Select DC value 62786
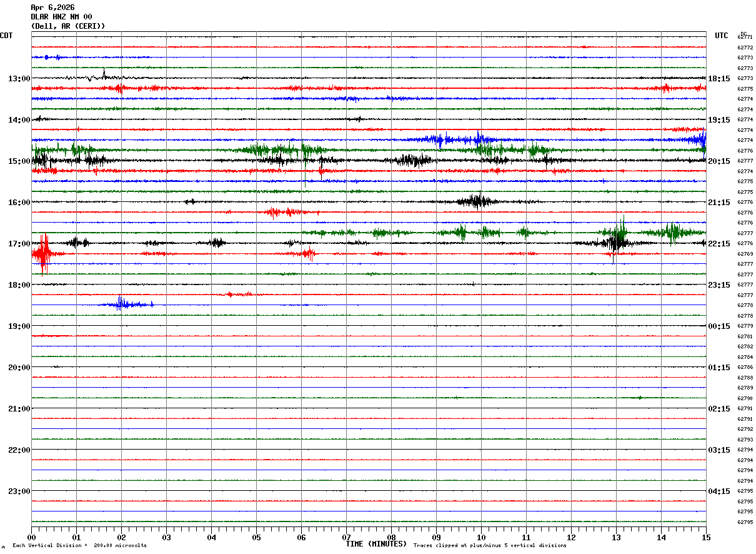756x554 pixels. 745,368
